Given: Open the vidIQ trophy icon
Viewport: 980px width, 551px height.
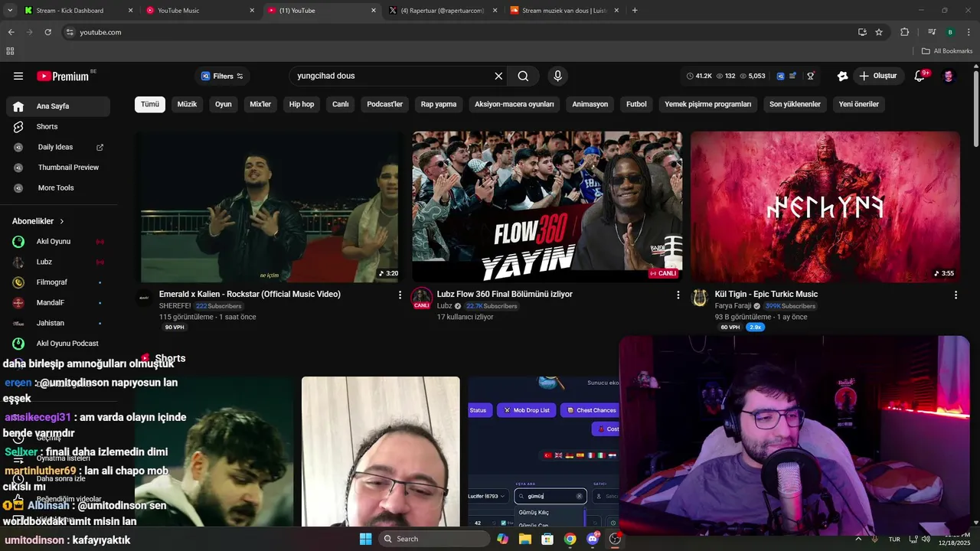Looking at the screenshot, I should (811, 76).
